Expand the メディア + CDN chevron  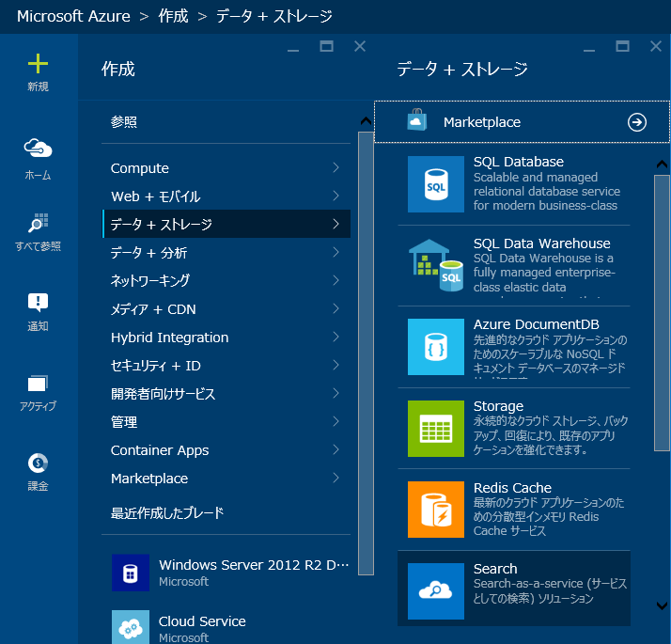[335, 308]
